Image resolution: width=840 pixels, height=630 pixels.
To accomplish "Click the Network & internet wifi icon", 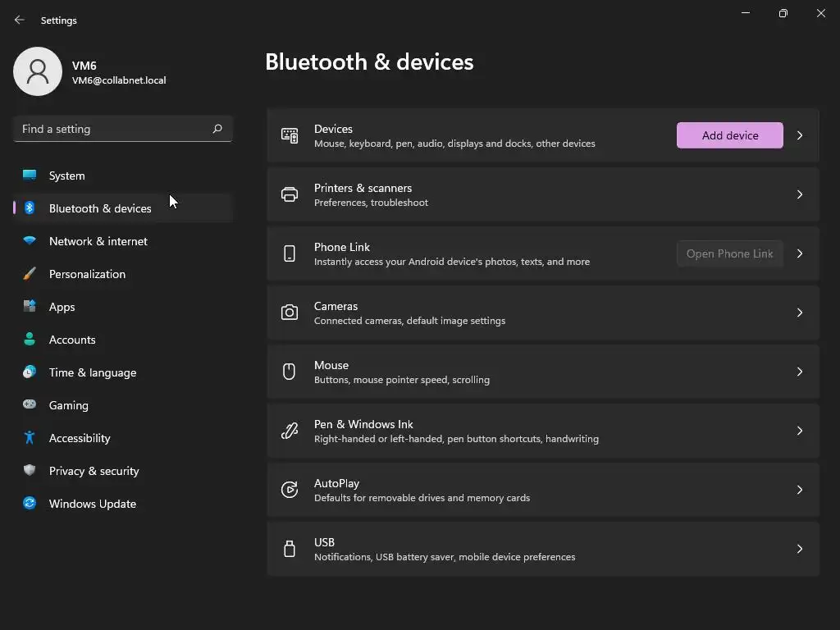I will click(30, 241).
